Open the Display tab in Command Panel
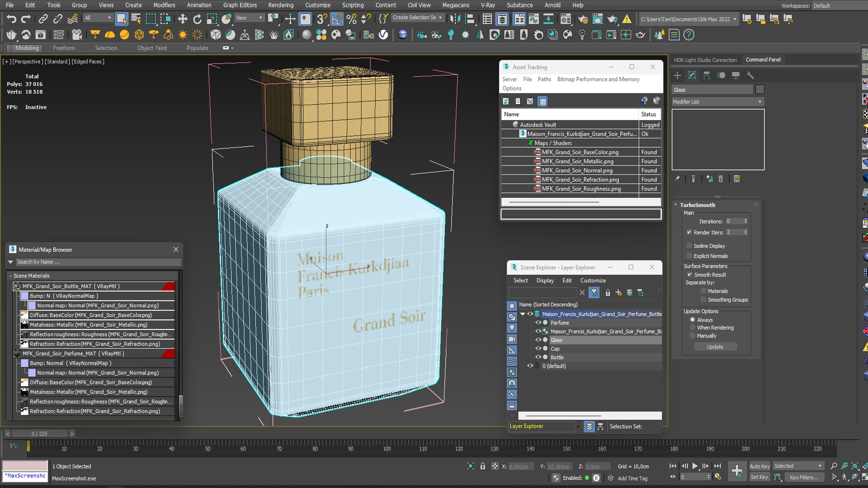The height and width of the screenshot is (488, 868). (x=736, y=75)
